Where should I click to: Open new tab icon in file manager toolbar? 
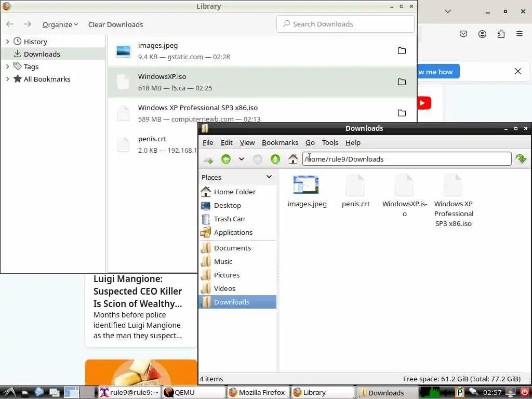pos(208,159)
